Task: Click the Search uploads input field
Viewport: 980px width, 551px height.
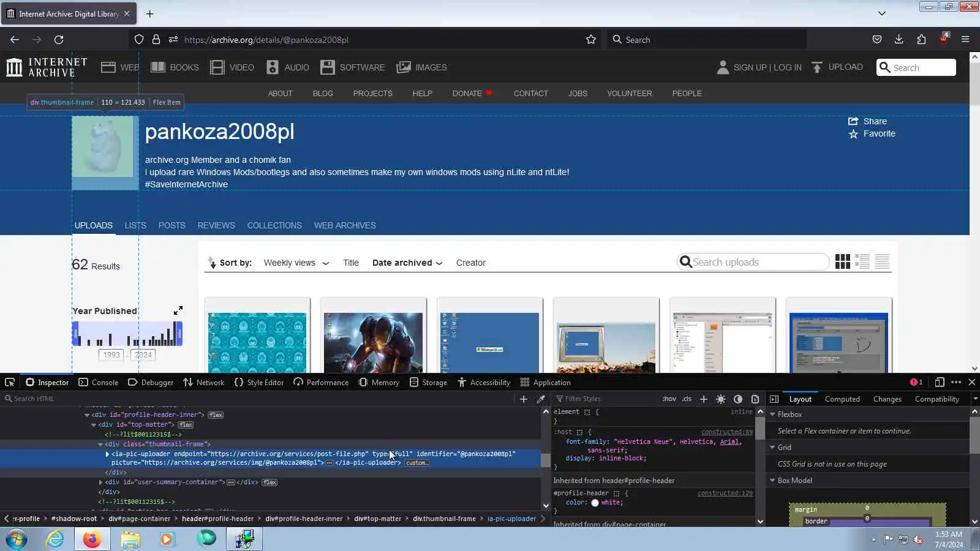Action: tap(753, 262)
